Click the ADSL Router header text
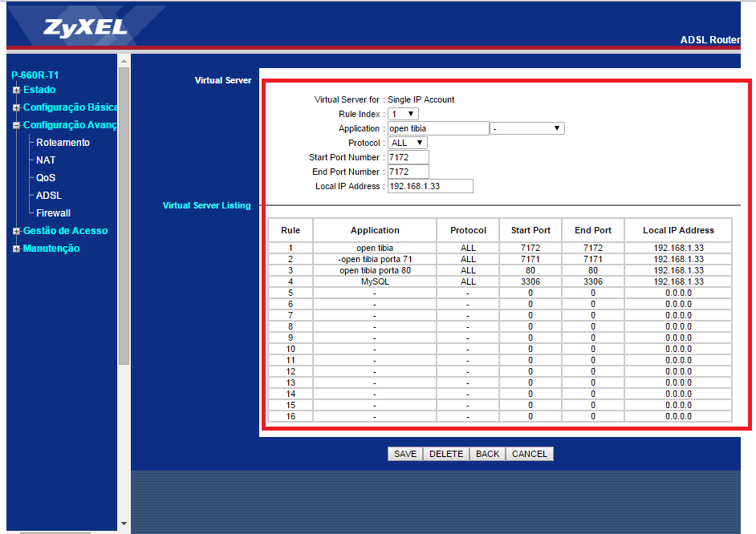 (x=709, y=40)
